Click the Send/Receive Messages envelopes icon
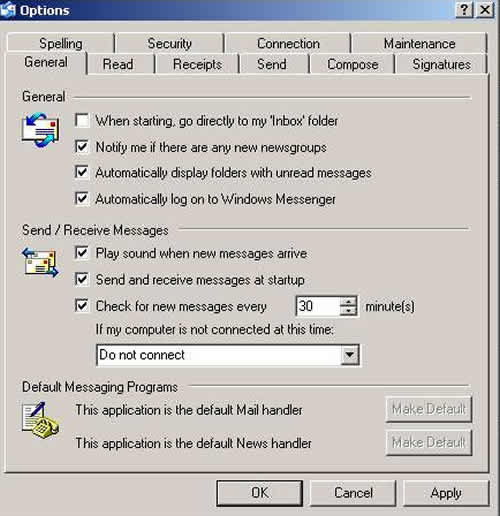 click(40, 263)
